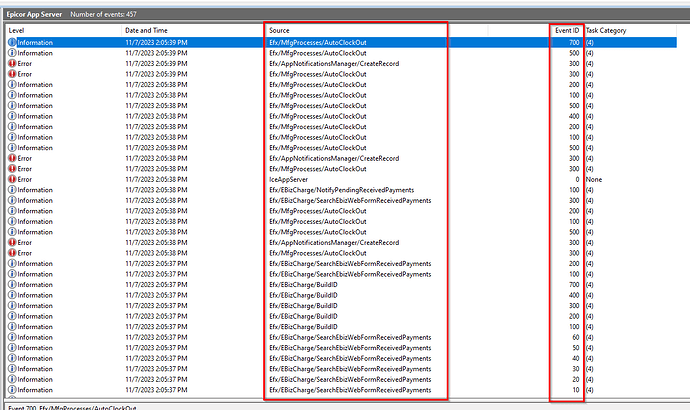Click info icon of SearchEbizWebFormReceivedPayments event 300 row
The width and height of the screenshot is (690, 410).
12,201
